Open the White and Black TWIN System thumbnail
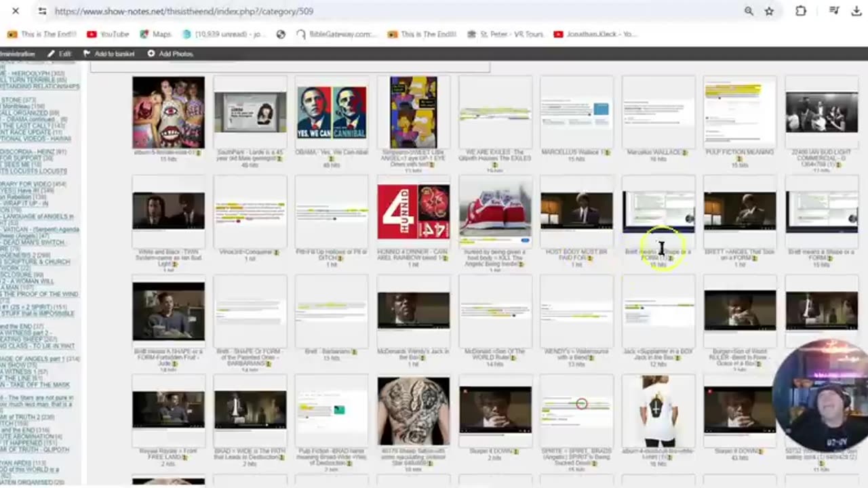Screen dimensions: 868x488 tap(168, 211)
